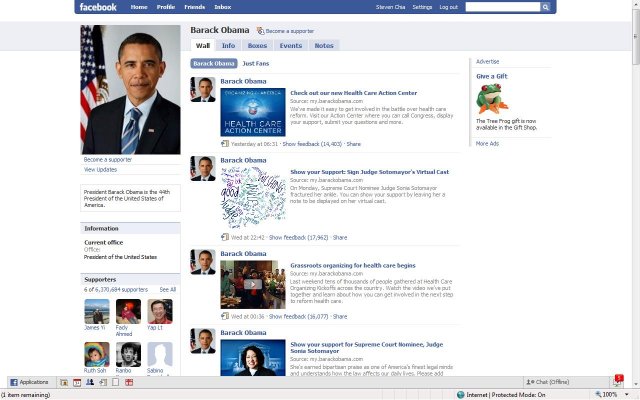Switch to the Boxes tab
Viewport: 640px width, 400px height.
[258, 45]
